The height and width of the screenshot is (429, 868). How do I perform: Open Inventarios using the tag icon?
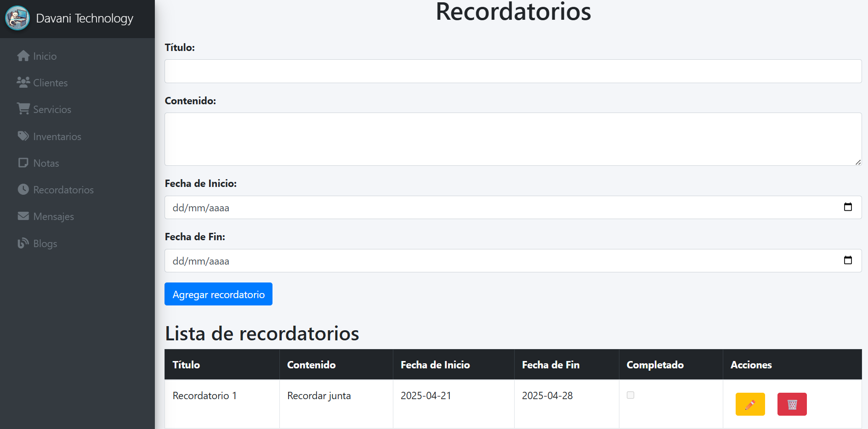(23, 136)
